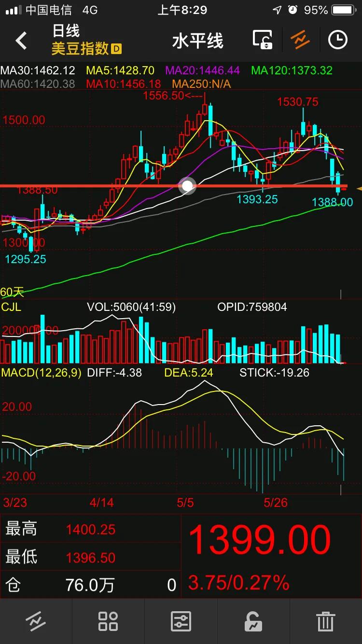
Task: Tap the 美豆指数 contract name
Action: [x=80, y=49]
